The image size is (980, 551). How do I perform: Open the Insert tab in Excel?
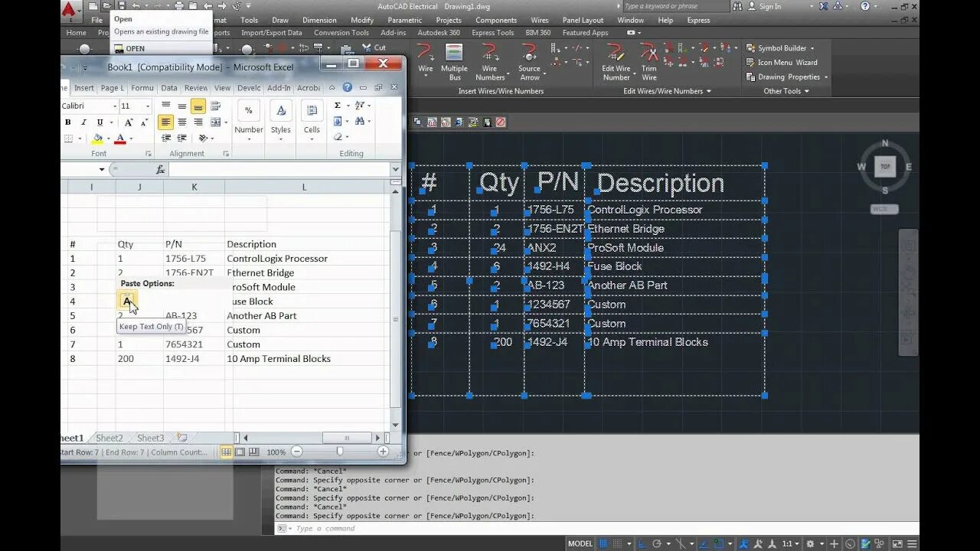click(84, 88)
